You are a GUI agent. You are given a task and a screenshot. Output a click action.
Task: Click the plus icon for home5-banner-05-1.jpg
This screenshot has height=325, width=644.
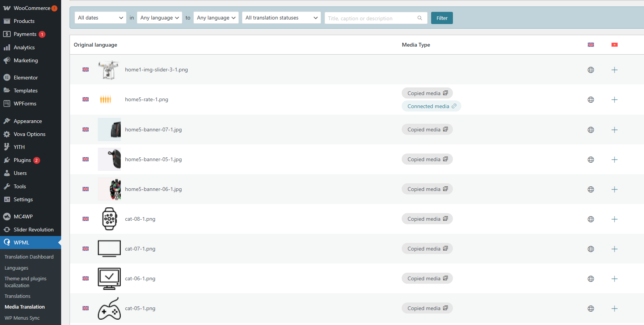pos(614,160)
